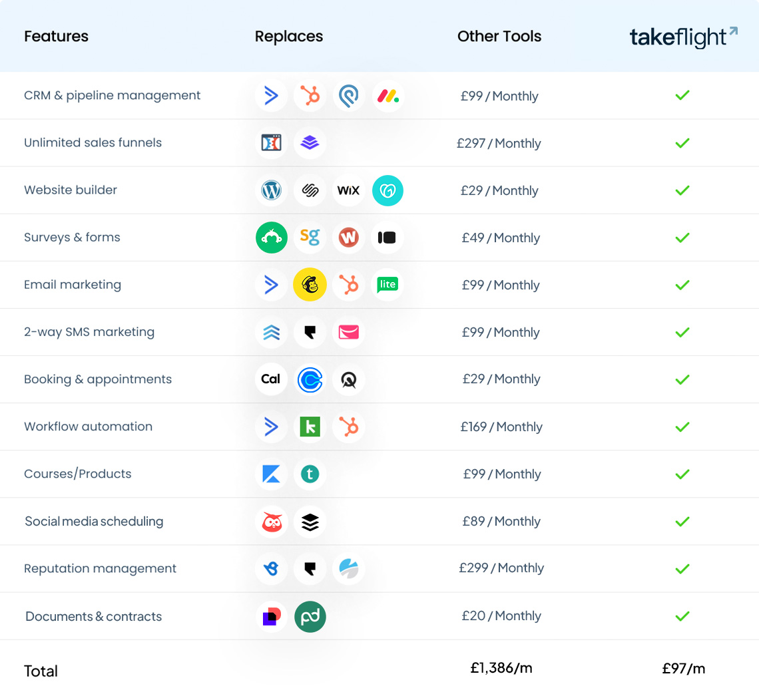Click the Kajabi icon in Courses row

click(271, 474)
